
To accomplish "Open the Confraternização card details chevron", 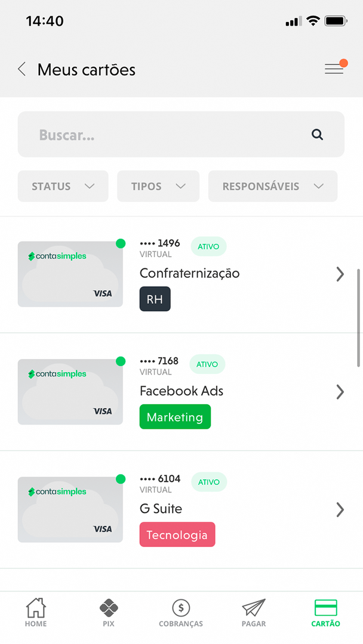I will (340, 274).
